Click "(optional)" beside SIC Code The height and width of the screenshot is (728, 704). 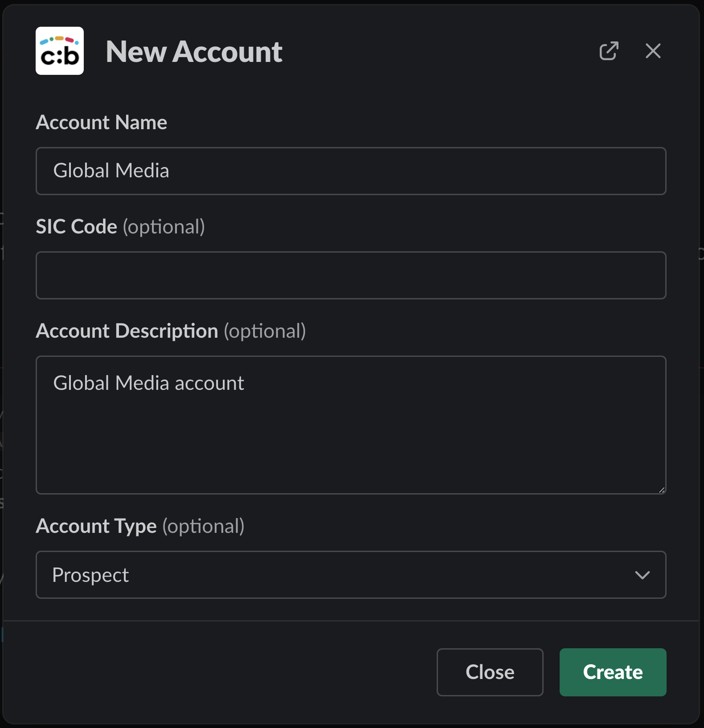pos(164,227)
